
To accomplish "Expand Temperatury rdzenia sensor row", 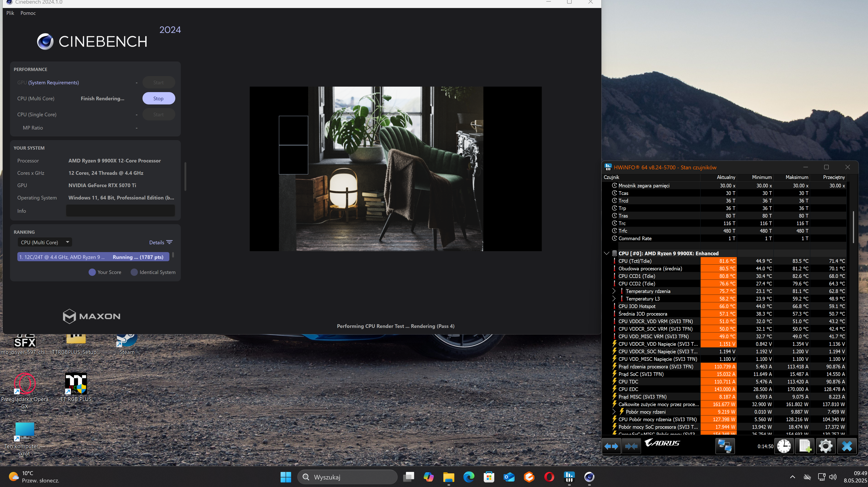I will (x=614, y=291).
